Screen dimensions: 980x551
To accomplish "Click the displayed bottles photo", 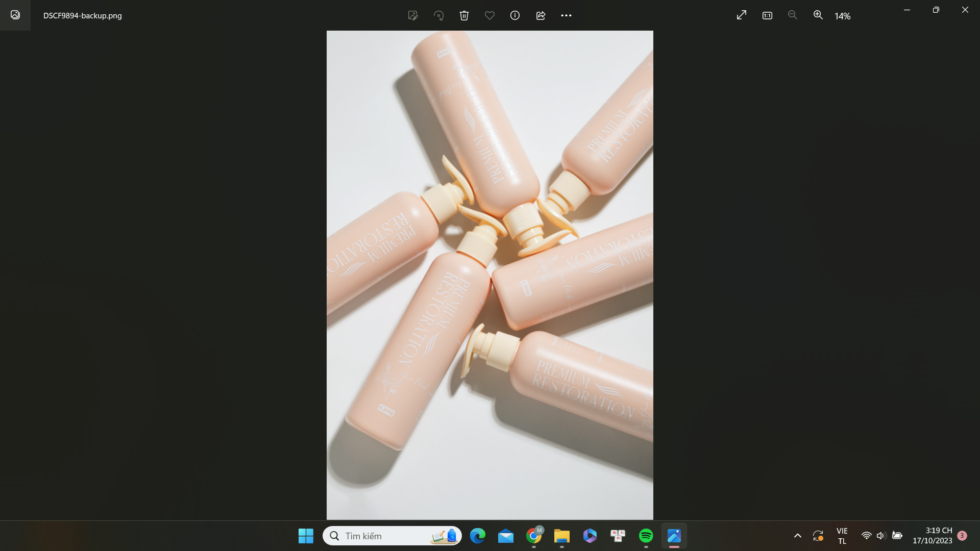I will 489,275.
